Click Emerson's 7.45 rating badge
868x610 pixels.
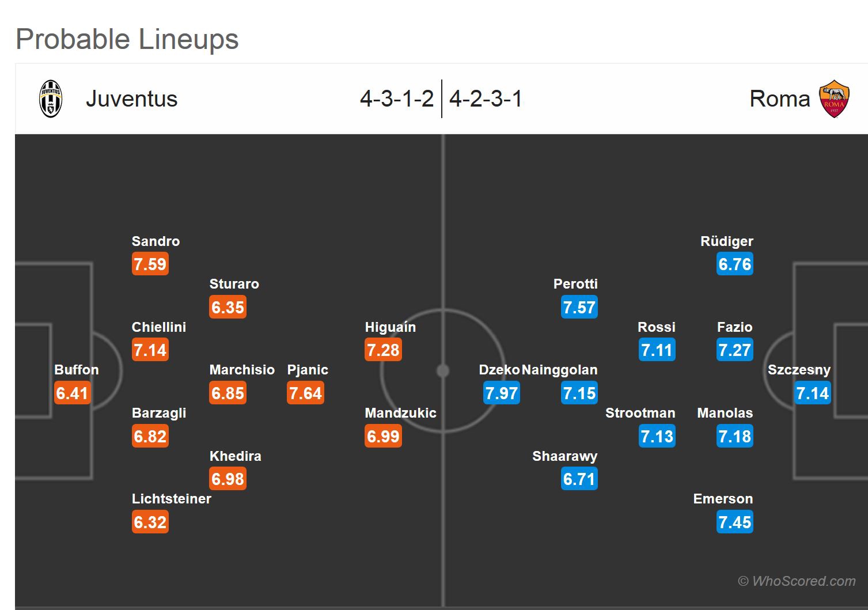click(735, 522)
